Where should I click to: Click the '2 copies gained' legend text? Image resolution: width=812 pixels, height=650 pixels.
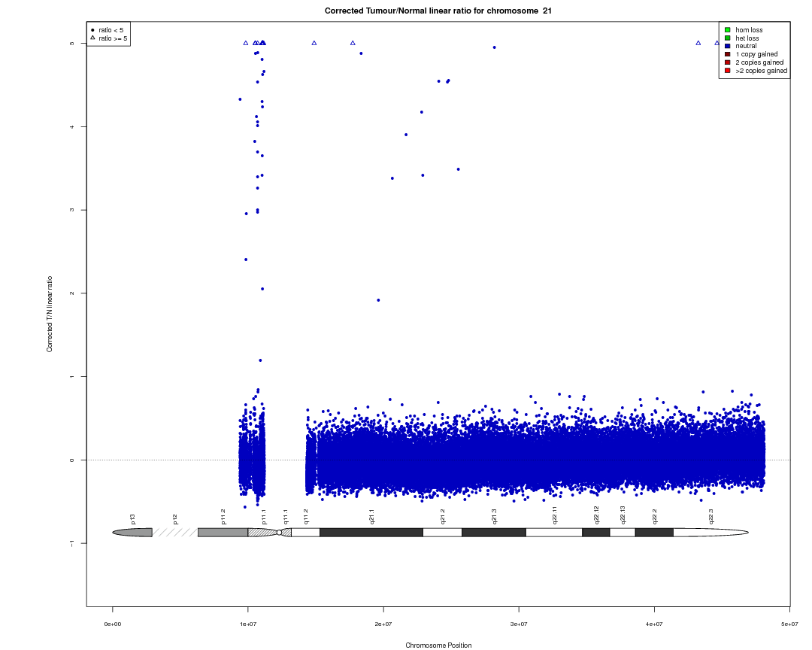tap(759, 62)
